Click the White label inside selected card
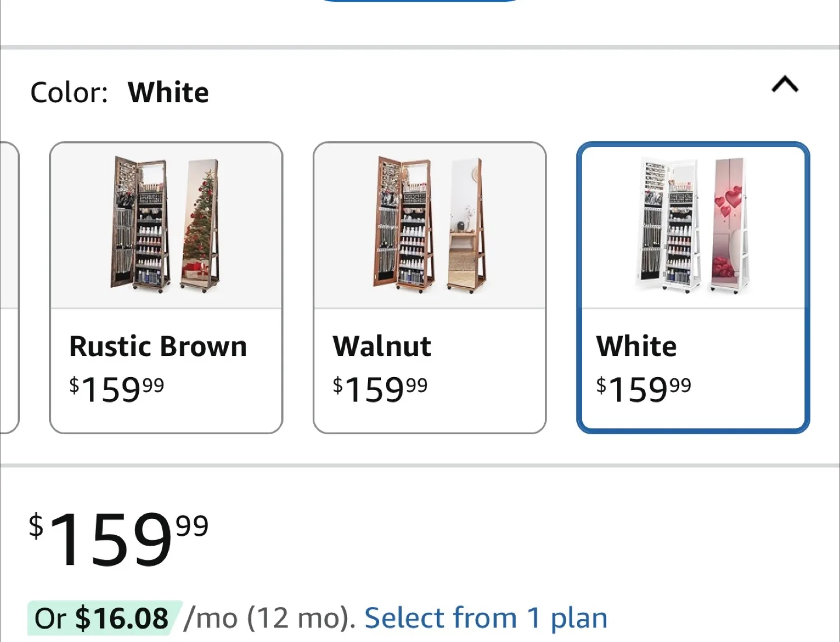Image resolution: width=840 pixels, height=642 pixels. tap(636, 346)
